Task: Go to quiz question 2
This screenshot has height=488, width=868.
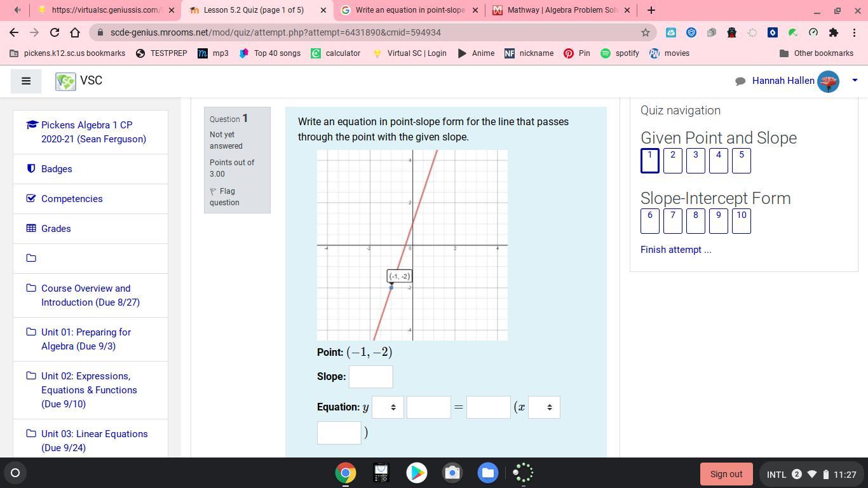Action: coord(673,161)
